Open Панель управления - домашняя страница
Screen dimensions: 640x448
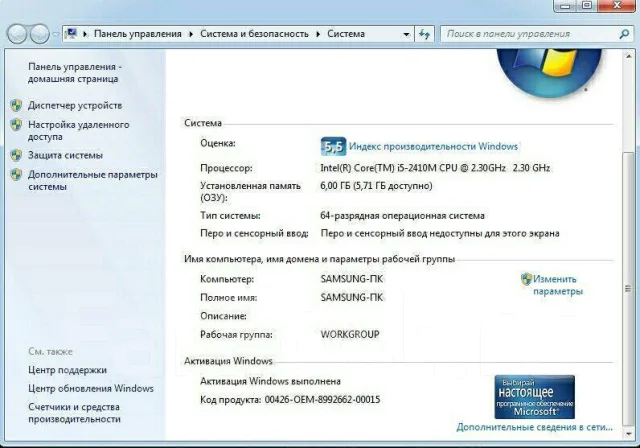tap(75, 73)
